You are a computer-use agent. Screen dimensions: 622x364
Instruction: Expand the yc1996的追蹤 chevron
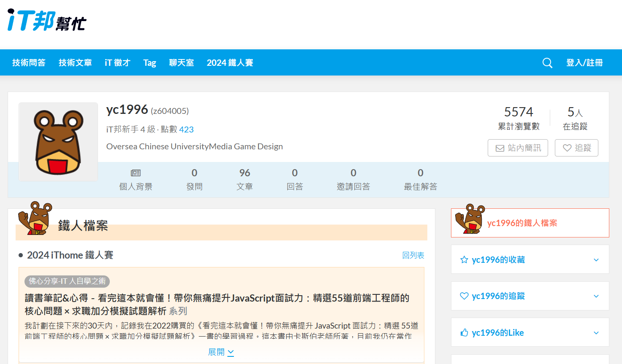(596, 296)
